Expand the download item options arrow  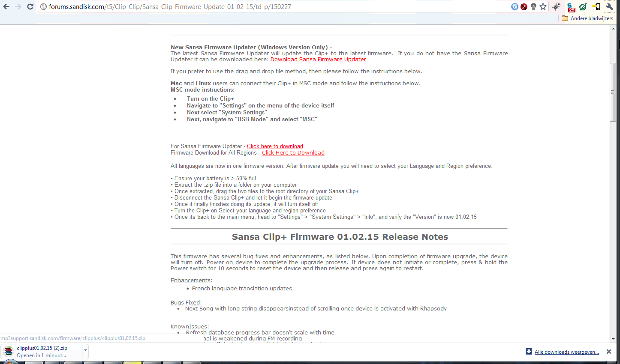(x=85, y=350)
